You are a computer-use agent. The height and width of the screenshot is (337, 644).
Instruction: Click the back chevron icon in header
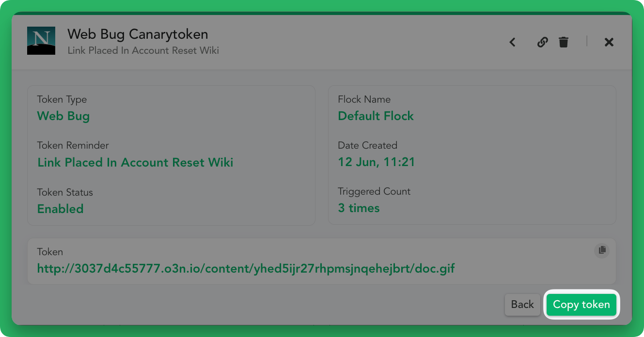pos(512,42)
